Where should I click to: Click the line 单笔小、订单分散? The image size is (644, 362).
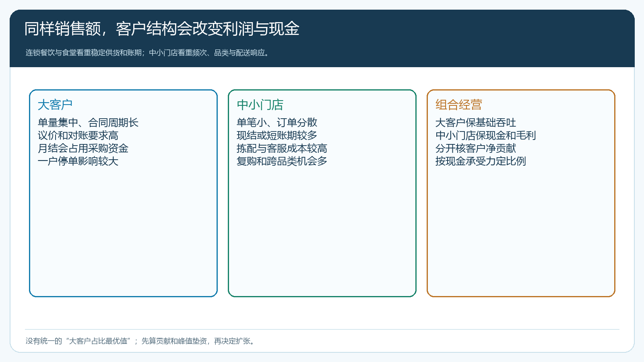point(277,123)
